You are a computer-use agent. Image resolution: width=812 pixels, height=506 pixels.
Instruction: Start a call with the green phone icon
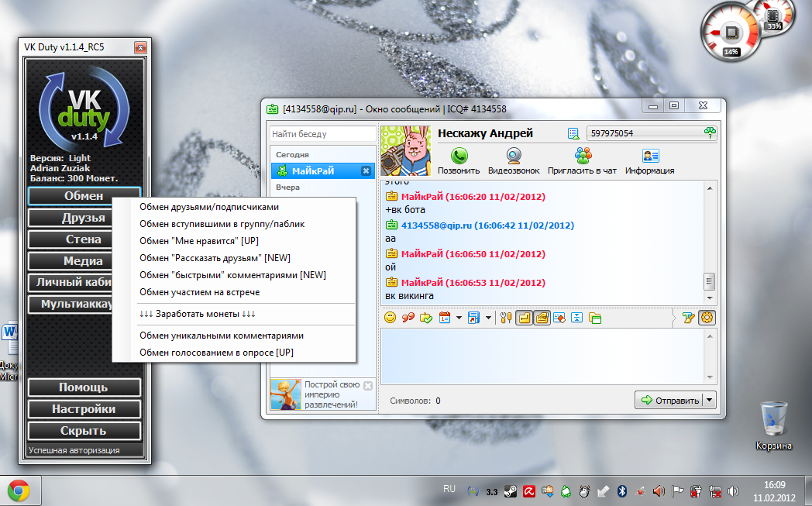point(459,156)
